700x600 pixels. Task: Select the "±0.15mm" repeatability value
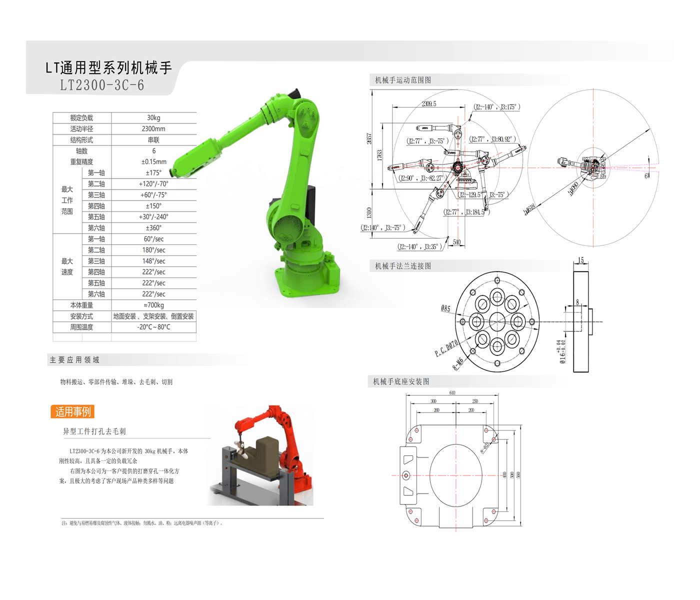coord(153,162)
